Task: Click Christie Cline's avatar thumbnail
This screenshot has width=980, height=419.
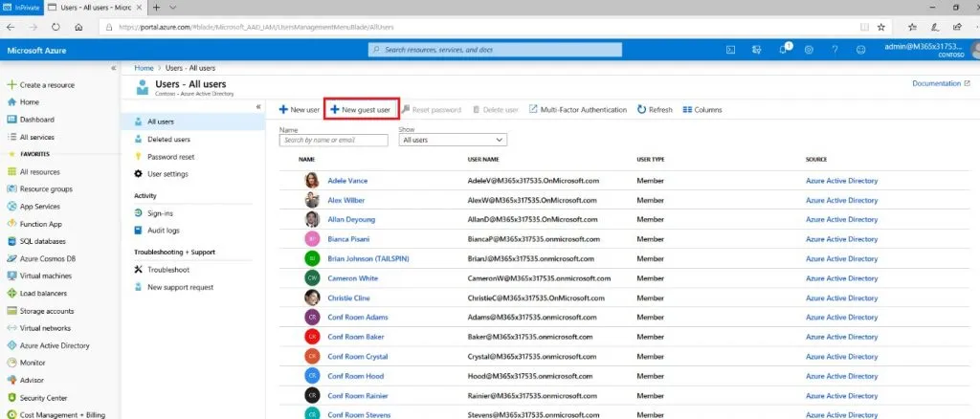Action: click(312, 298)
